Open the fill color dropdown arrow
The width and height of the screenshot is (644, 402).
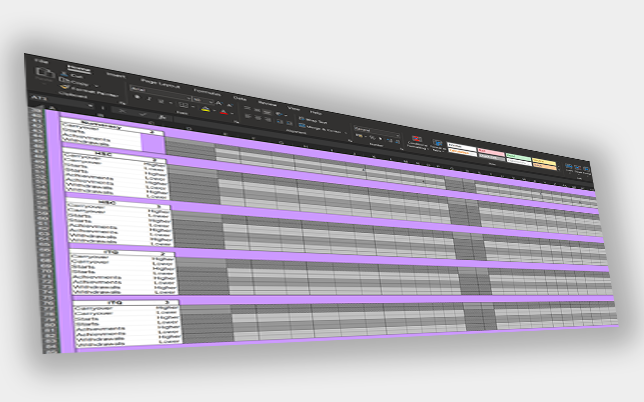(214, 111)
